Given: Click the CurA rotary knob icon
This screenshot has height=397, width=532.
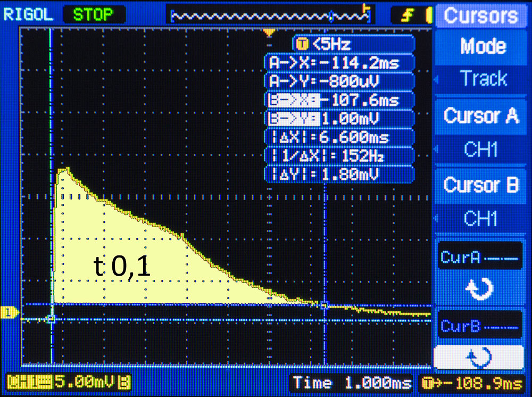Looking at the screenshot, I should tap(480, 289).
